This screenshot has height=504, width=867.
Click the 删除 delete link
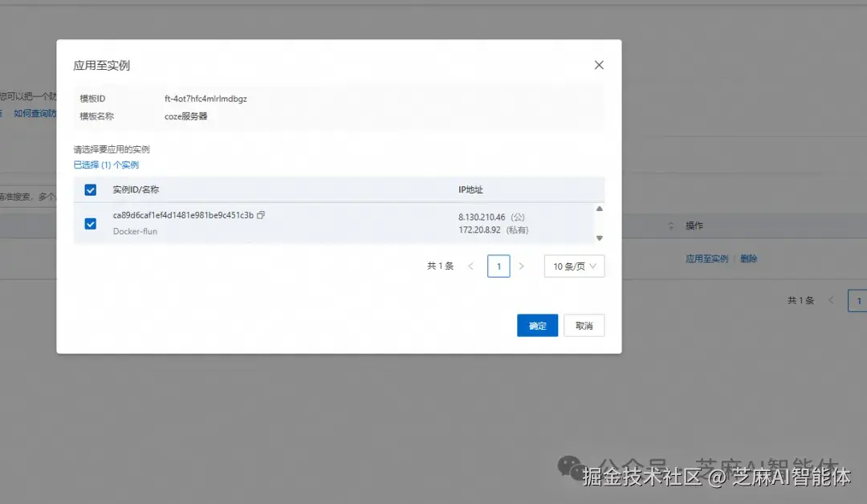748,258
